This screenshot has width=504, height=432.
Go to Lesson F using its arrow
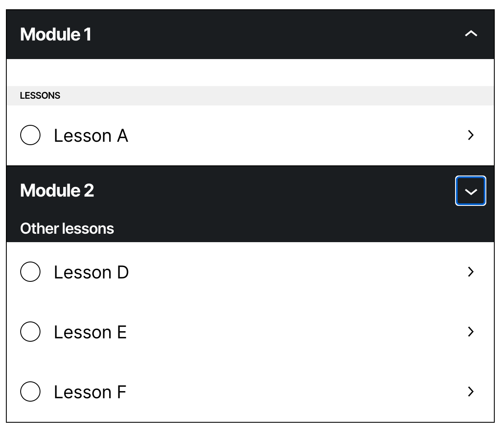click(x=471, y=391)
